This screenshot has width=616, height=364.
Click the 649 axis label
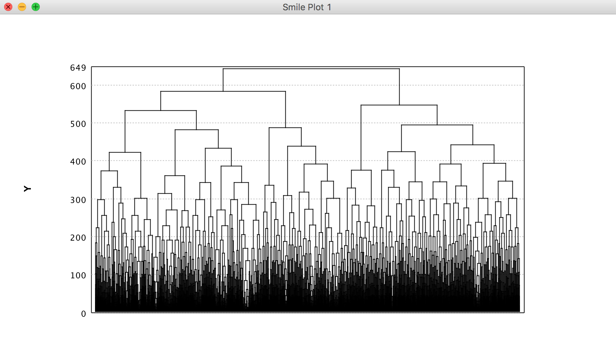[x=78, y=68]
